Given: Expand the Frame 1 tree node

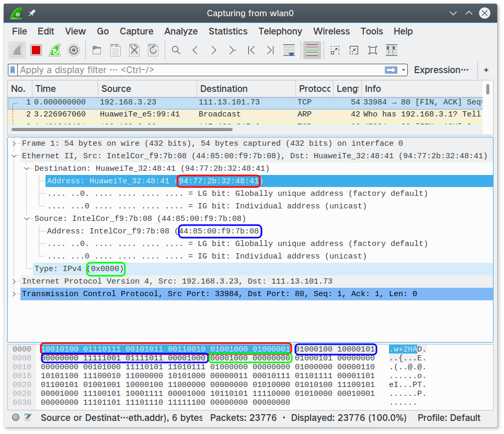Looking at the screenshot, I should click(15, 144).
